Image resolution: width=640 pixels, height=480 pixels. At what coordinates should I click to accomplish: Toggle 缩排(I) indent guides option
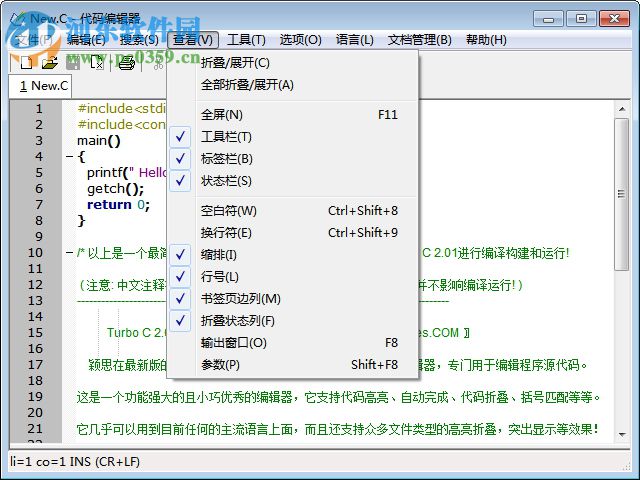pyautogui.click(x=292, y=255)
